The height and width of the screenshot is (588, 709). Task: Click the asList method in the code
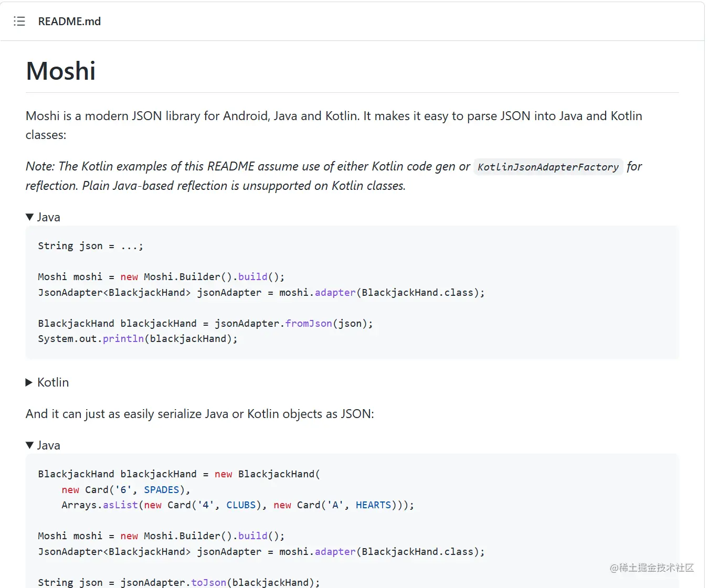(120, 505)
